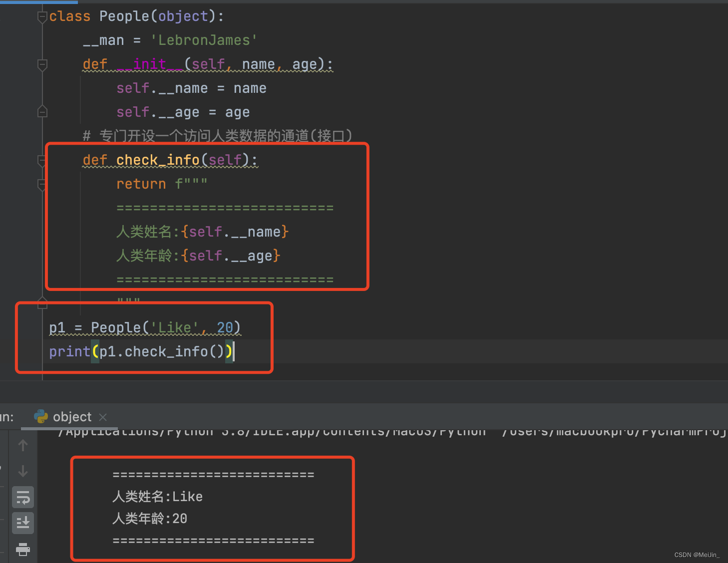Click __man class variable name
The image size is (728, 563).
click(x=103, y=40)
